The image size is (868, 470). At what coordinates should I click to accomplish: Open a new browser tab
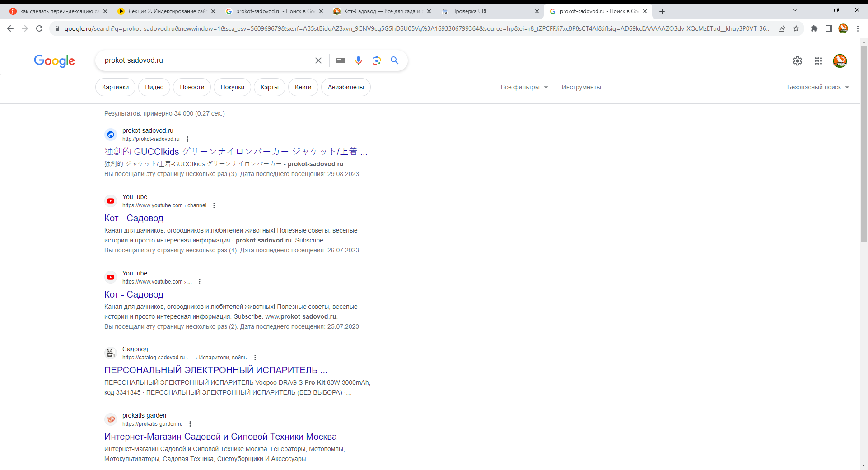pyautogui.click(x=662, y=11)
